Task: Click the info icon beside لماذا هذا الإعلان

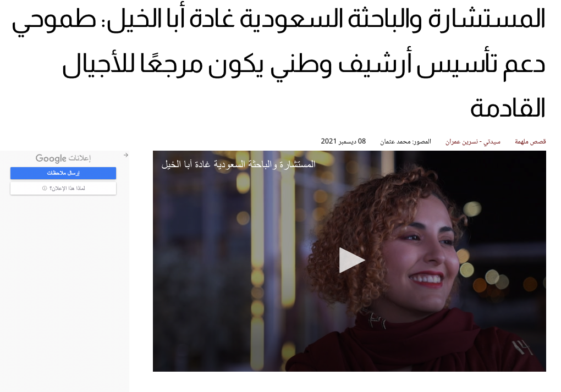Action: (45, 188)
